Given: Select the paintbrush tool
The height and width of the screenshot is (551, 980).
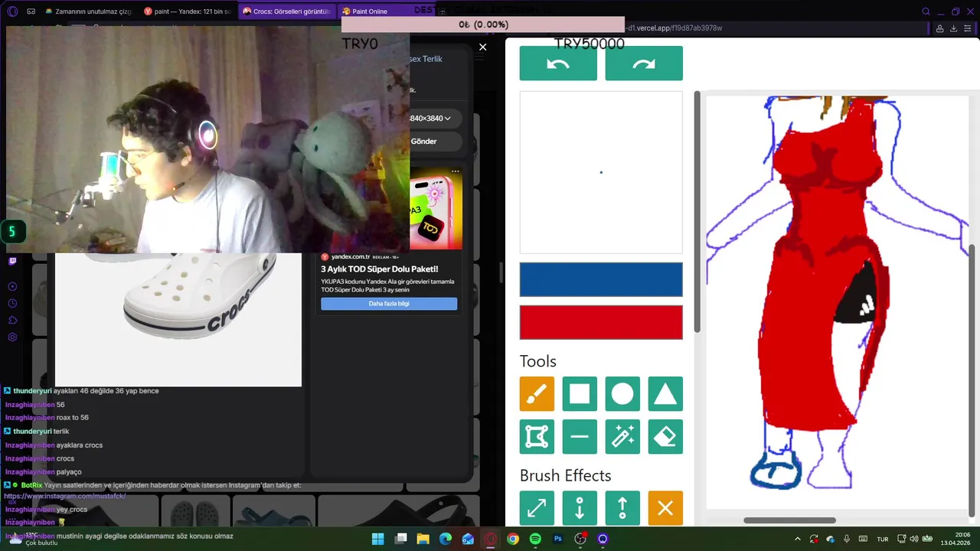Looking at the screenshot, I should tap(537, 394).
